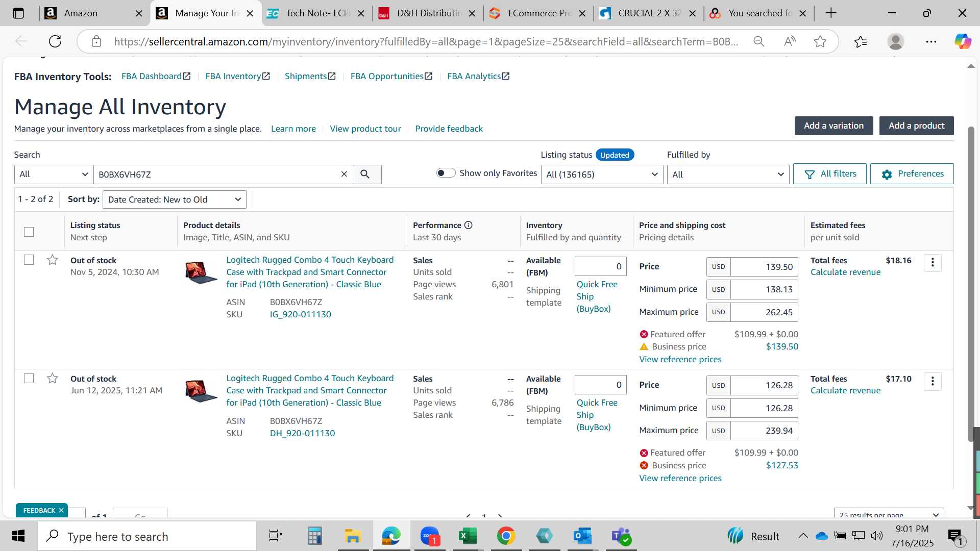Viewport: 980px width, 551px height.
Task: Add this page to favorites star
Action: (820, 41)
